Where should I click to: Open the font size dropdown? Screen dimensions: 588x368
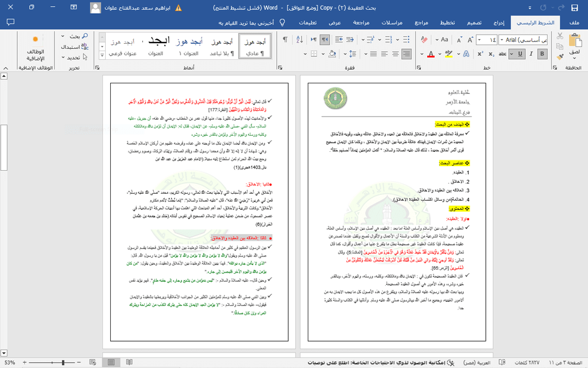click(479, 40)
